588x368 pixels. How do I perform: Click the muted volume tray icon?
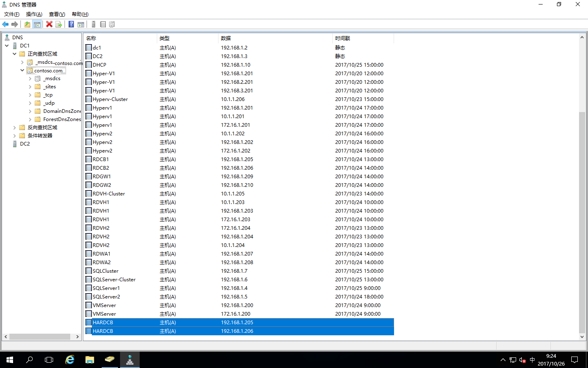click(523, 360)
